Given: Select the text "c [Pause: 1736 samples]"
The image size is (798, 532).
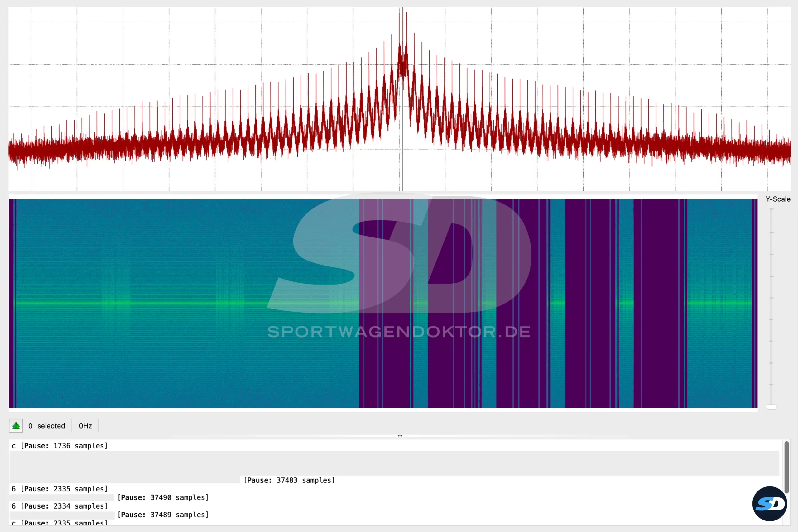Looking at the screenshot, I should pyautogui.click(x=59, y=446).
